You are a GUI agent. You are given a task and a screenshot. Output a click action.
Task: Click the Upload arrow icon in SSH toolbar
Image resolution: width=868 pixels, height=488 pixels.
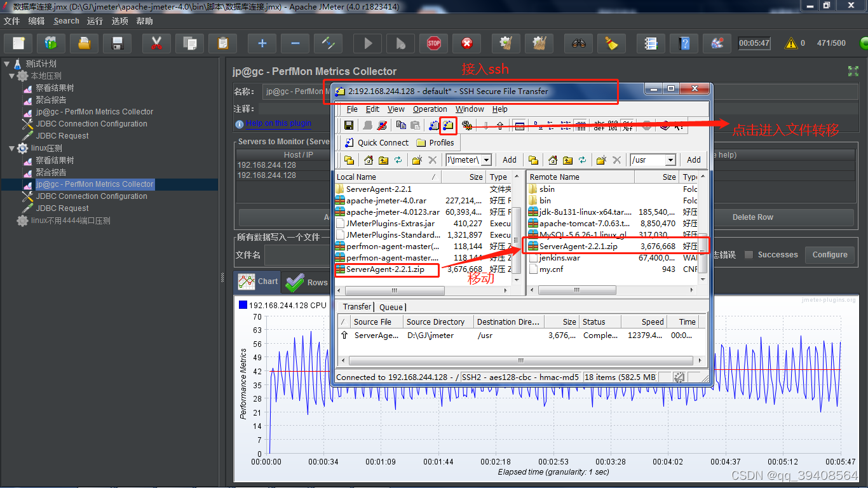coord(500,125)
